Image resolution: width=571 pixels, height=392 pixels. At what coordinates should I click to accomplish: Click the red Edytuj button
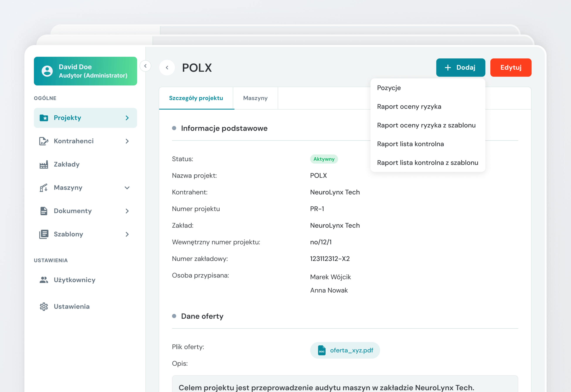tap(511, 68)
